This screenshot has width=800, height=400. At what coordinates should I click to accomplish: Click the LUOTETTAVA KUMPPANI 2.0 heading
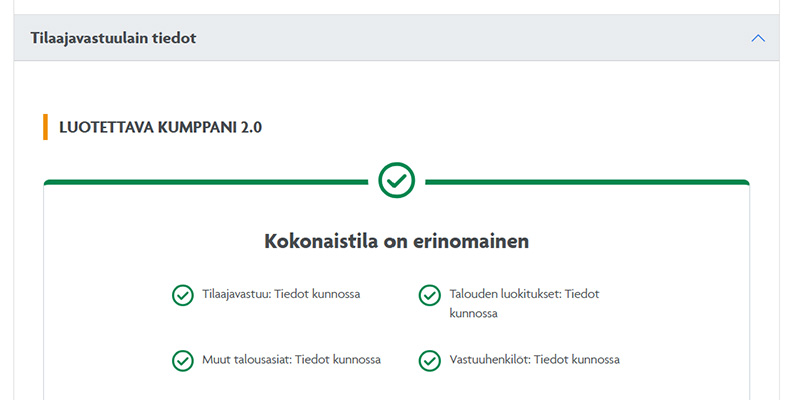click(160, 127)
